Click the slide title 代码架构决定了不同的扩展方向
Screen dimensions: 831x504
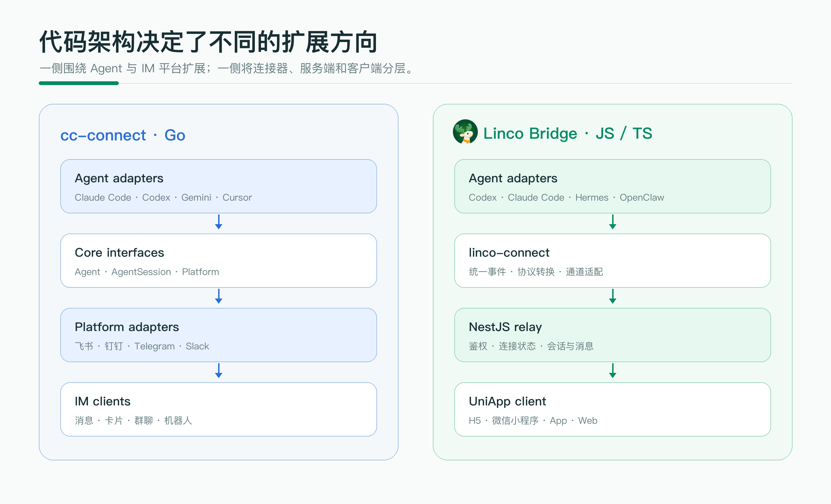click(208, 42)
